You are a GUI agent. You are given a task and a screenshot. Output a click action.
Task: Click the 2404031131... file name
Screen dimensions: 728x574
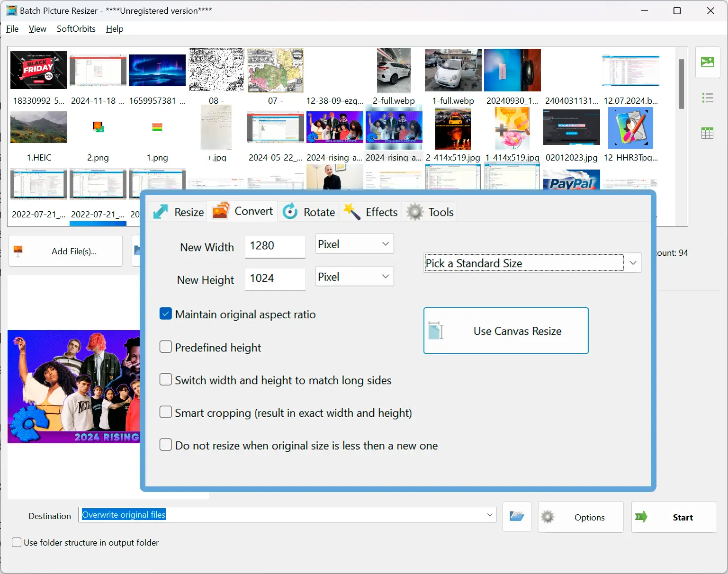572,100
